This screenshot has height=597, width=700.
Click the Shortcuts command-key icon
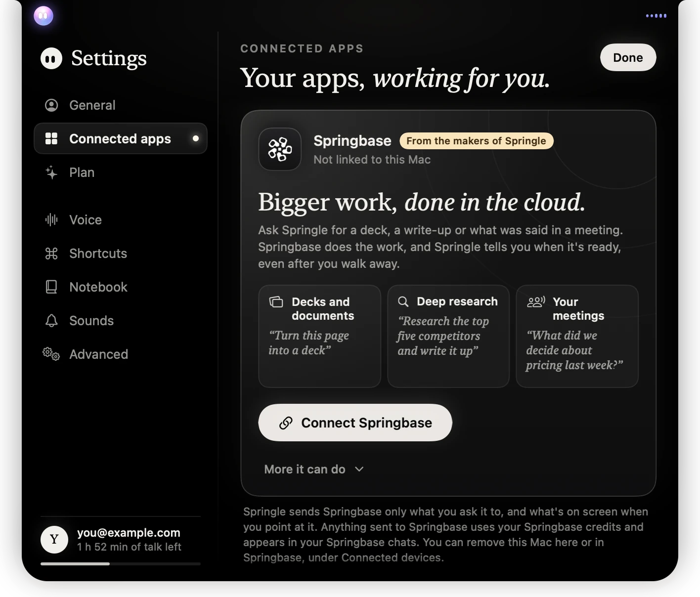51,254
